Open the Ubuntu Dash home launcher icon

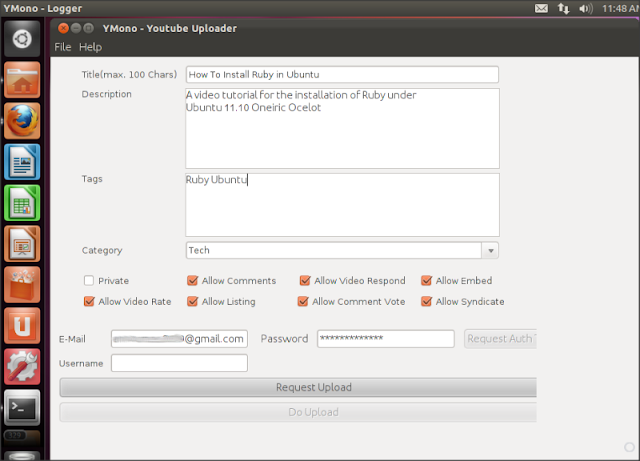(x=22, y=39)
